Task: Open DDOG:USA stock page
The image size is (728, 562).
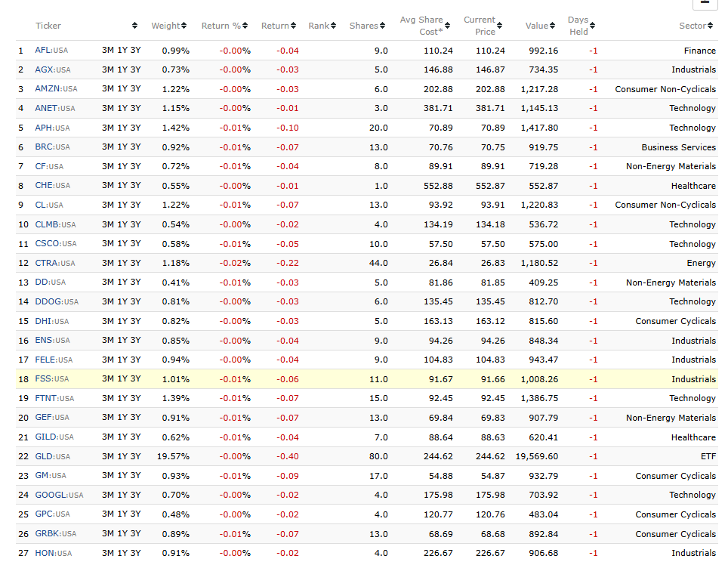Action: point(57,301)
